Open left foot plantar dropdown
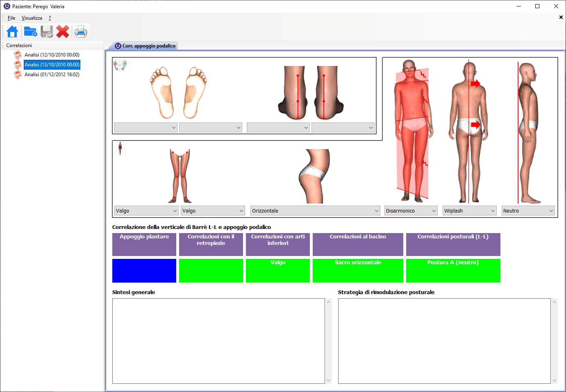566x392 pixels. pos(145,127)
